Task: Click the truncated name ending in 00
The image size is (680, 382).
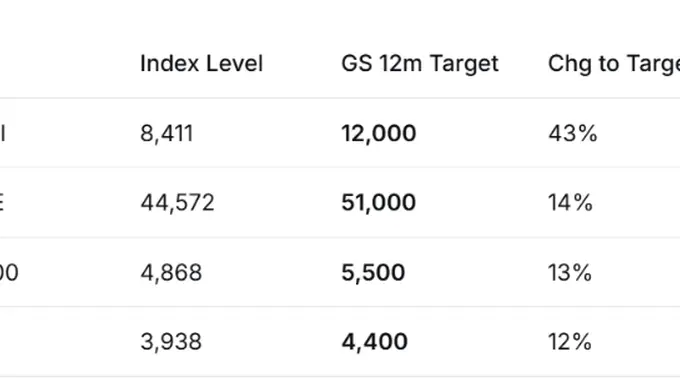Action: [9, 272]
